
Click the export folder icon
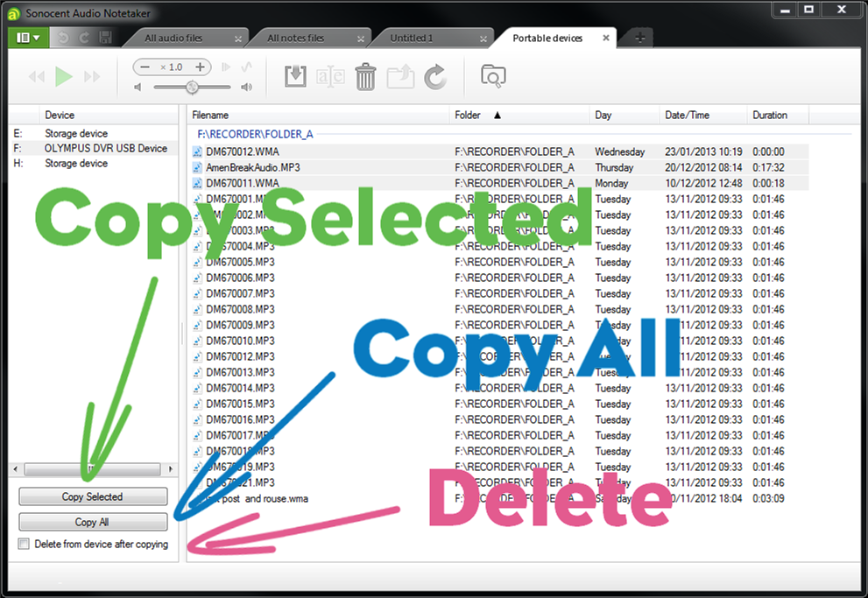(x=400, y=76)
